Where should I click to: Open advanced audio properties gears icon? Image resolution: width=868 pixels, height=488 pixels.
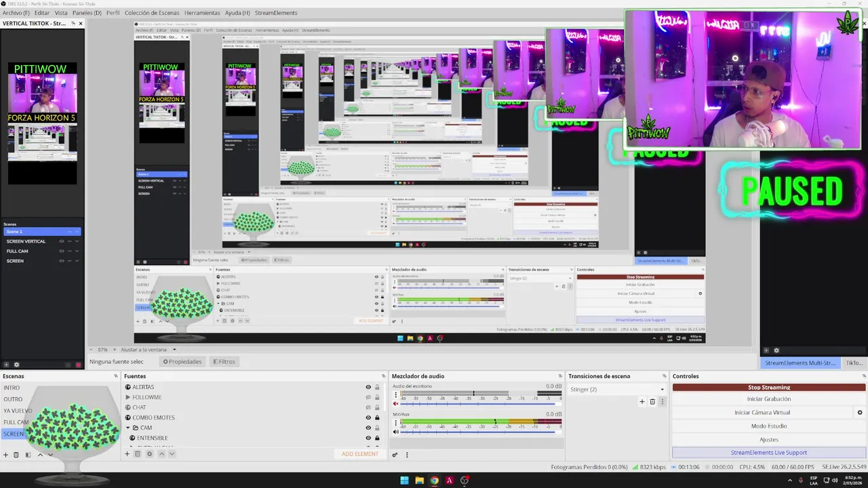point(395,455)
